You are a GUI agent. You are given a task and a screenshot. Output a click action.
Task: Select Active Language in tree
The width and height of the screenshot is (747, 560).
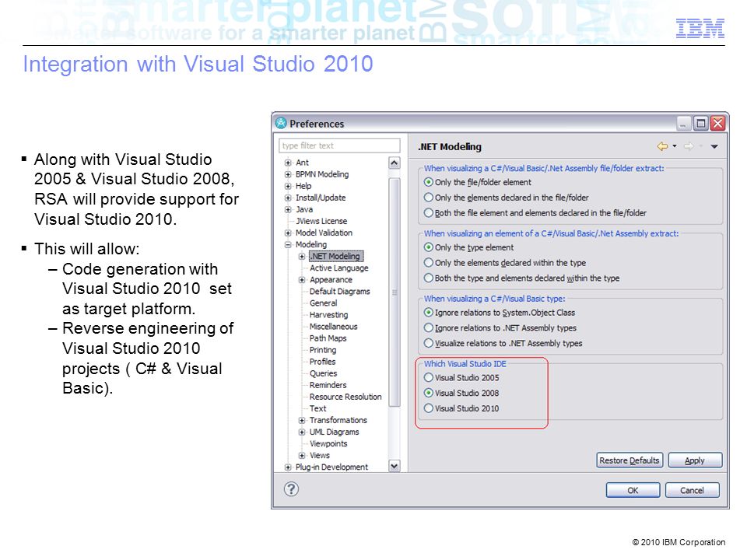[x=338, y=268]
